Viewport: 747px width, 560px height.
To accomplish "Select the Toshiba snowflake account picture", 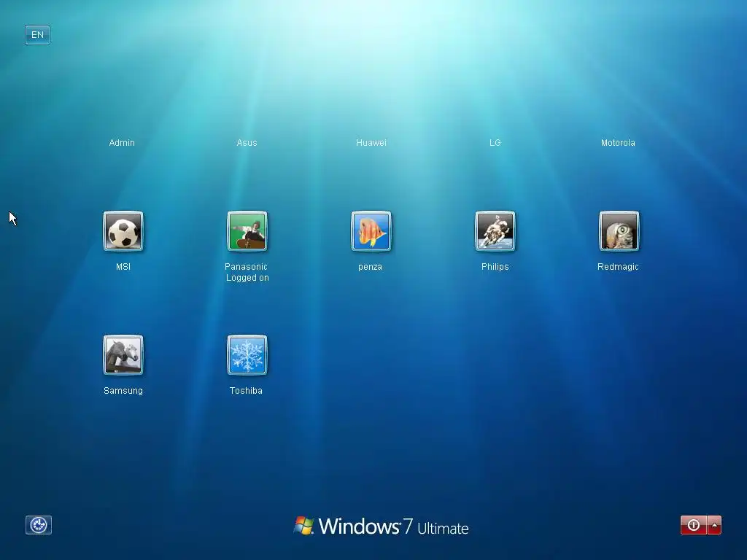I will (x=247, y=355).
